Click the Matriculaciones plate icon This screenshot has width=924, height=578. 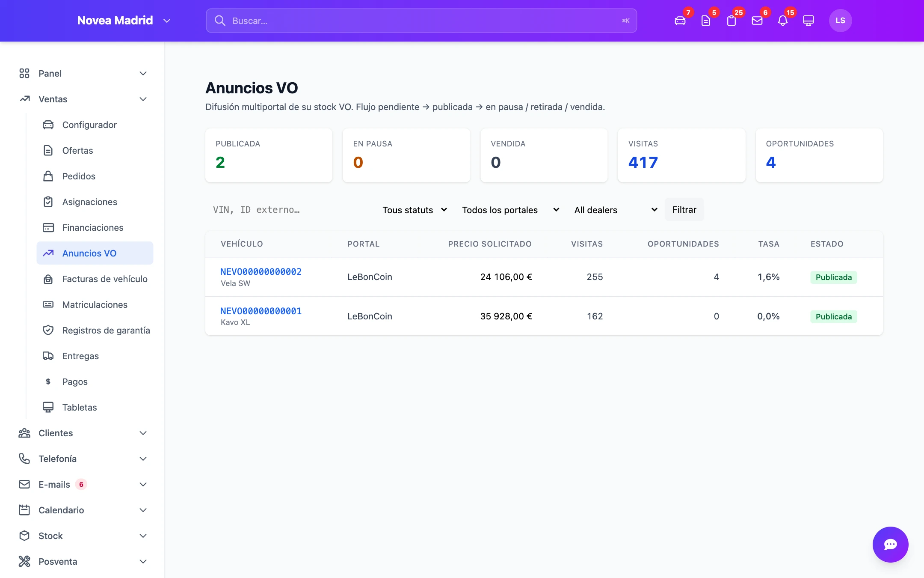point(48,304)
